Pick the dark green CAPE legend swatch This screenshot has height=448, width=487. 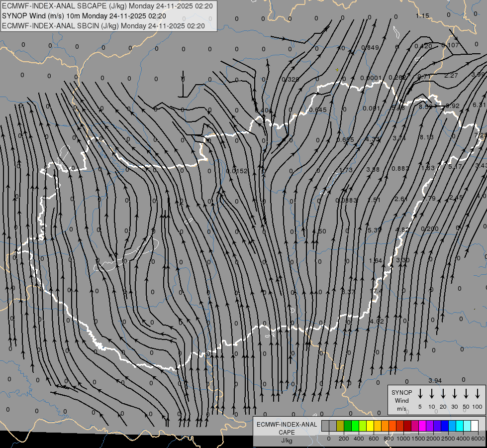pyautogui.click(x=348, y=426)
